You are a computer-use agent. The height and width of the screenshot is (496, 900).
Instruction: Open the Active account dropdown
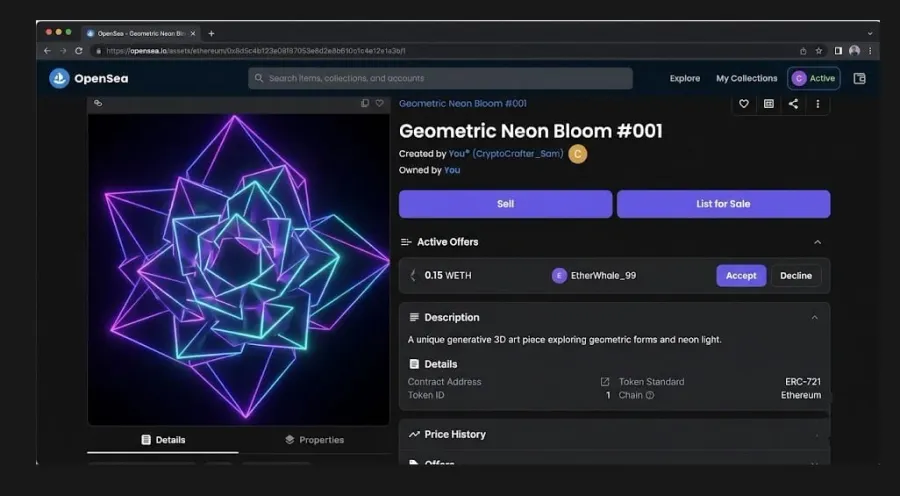click(x=814, y=79)
